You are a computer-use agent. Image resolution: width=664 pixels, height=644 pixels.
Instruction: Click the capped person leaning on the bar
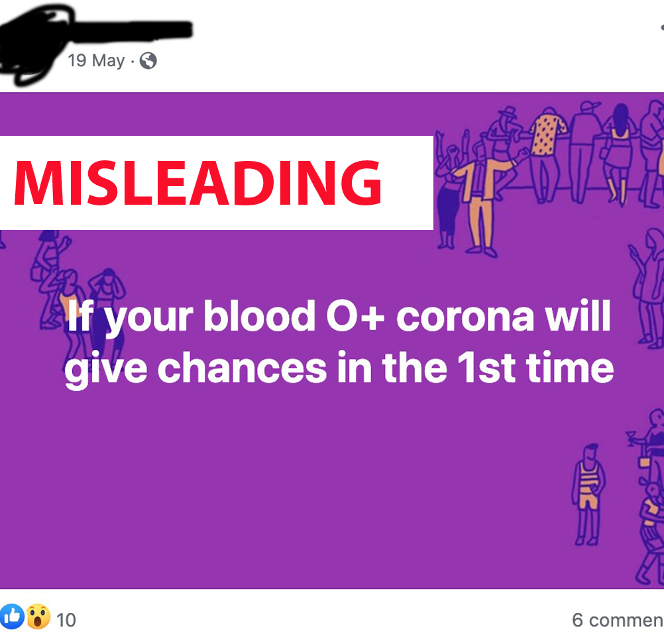click(586, 150)
